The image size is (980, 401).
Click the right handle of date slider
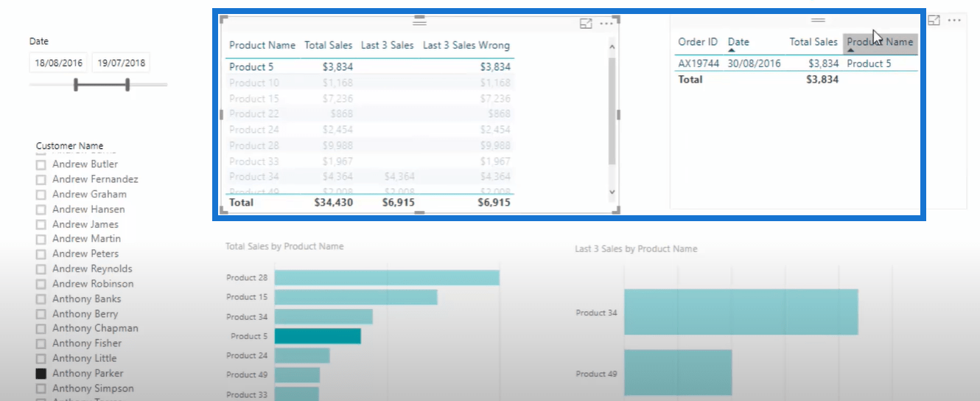pyautogui.click(x=127, y=86)
